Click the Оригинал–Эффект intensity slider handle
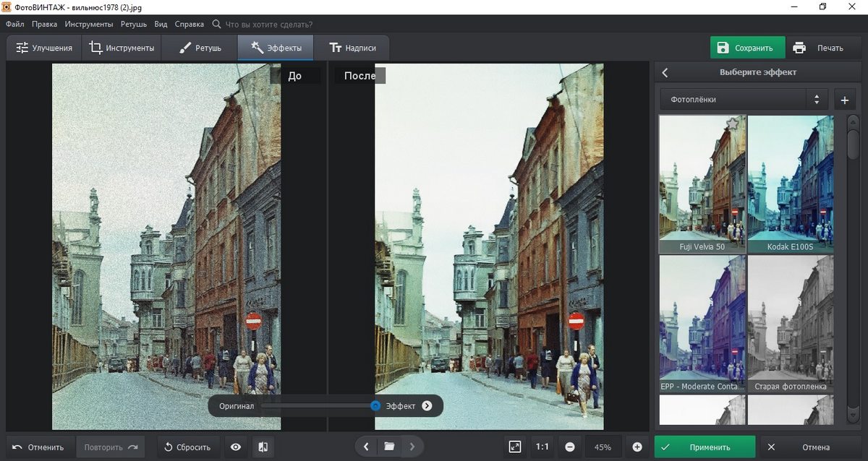This screenshot has width=868, height=461. tap(375, 405)
